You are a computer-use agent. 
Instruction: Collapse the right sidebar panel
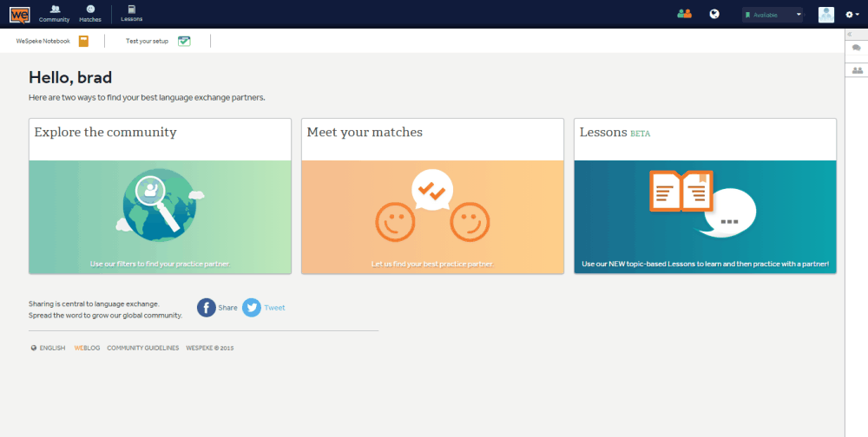(x=850, y=35)
